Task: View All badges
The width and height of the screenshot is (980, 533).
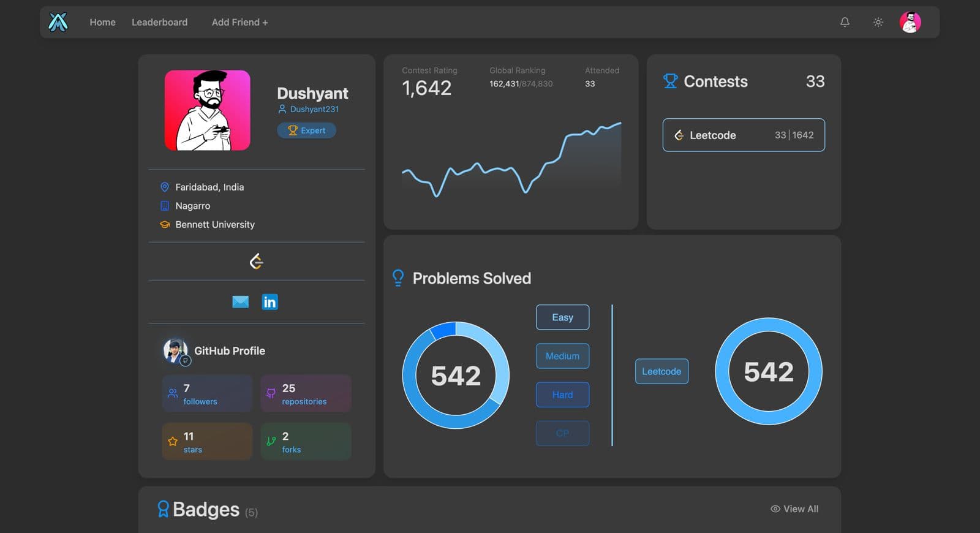Action: 794,508
